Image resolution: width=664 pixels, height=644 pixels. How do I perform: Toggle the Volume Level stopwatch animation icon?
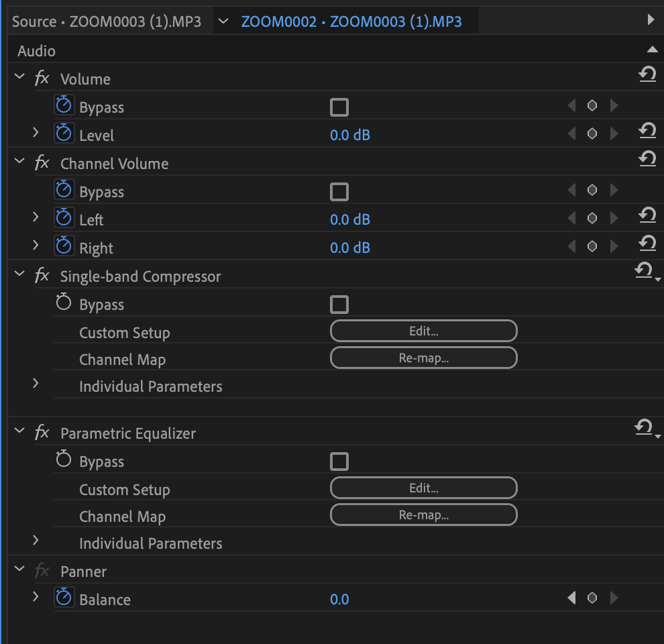(x=64, y=133)
